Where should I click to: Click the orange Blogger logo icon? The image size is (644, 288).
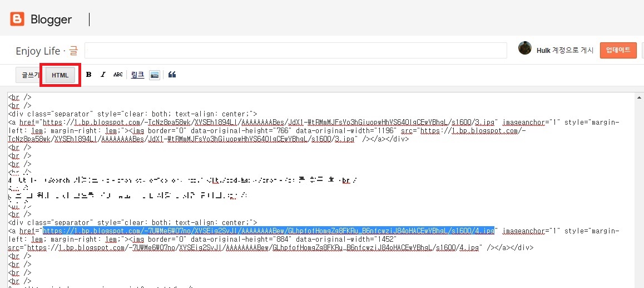pyautogui.click(x=17, y=19)
